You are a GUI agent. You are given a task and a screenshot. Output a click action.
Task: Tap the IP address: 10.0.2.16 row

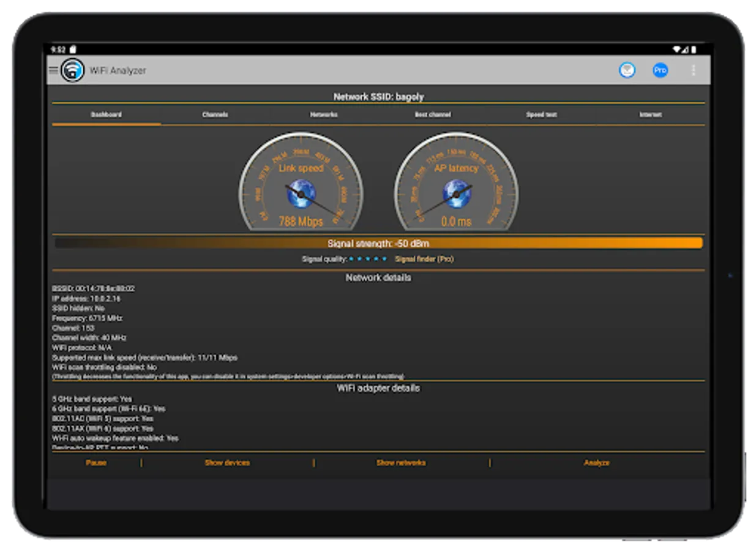pyautogui.click(x=86, y=298)
